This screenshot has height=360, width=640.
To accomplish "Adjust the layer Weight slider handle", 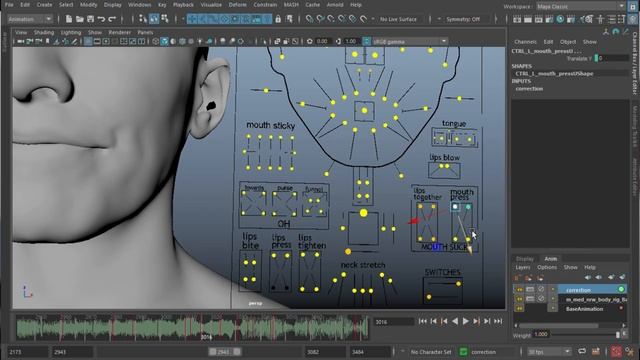I will tap(618, 335).
